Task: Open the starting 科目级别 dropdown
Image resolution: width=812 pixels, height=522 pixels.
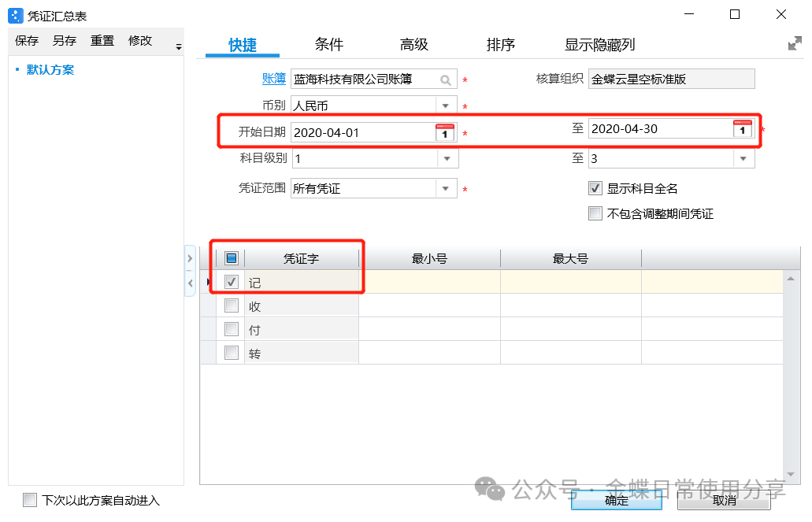Action: (446, 159)
